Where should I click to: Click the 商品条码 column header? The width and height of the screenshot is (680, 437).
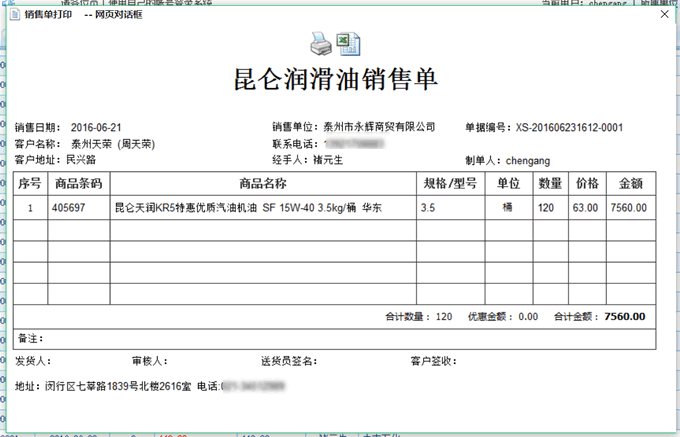pyautogui.click(x=78, y=184)
